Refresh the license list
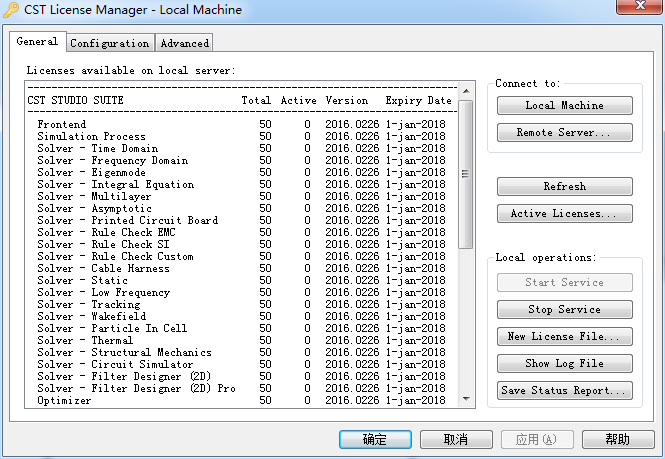 (x=564, y=187)
